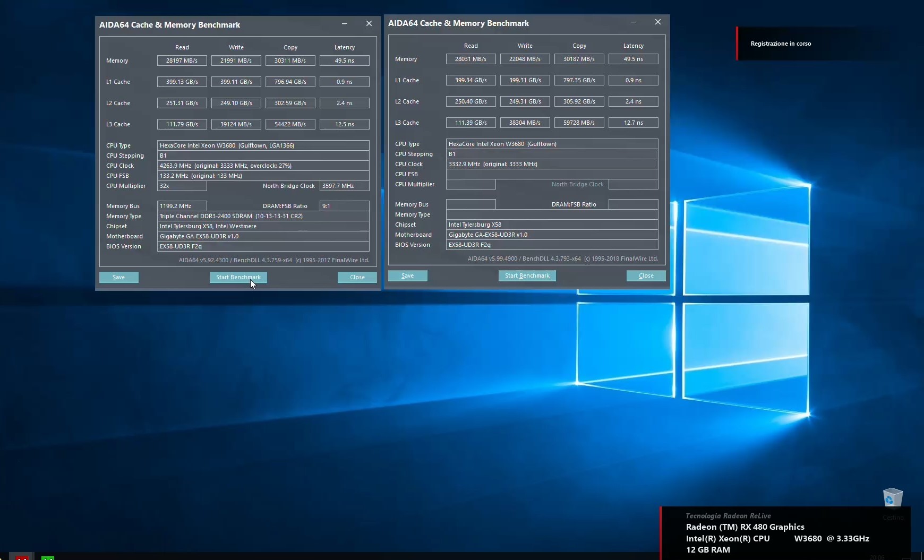924x560 pixels.
Task: Click the AIDA64 v5.92.4300 version footer text
Action: click(274, 260)
